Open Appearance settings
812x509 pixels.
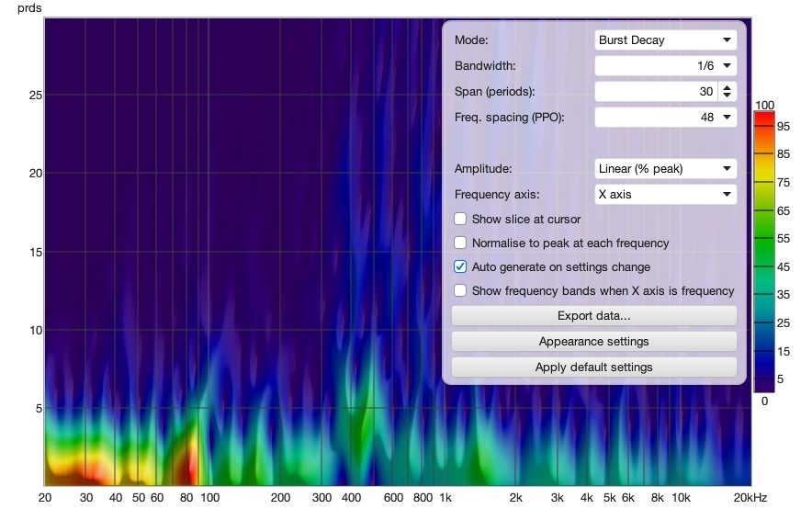[x=594, y=342]
